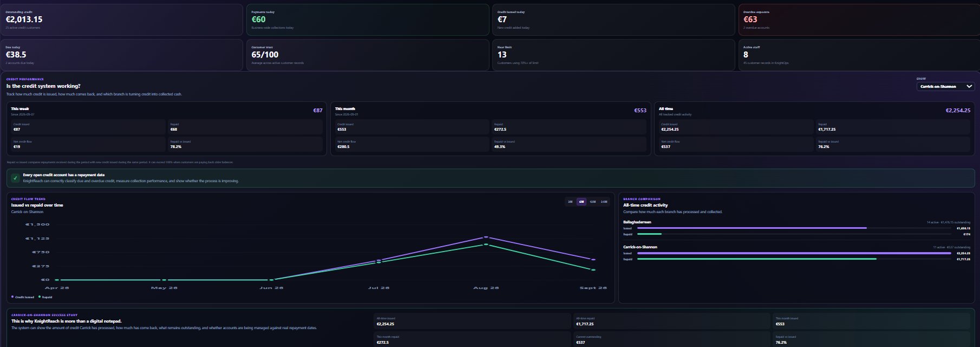Click the green checkmark icon beside repayment date notice
The height and width of the screenshot is (347, 980).
point(15,178)
